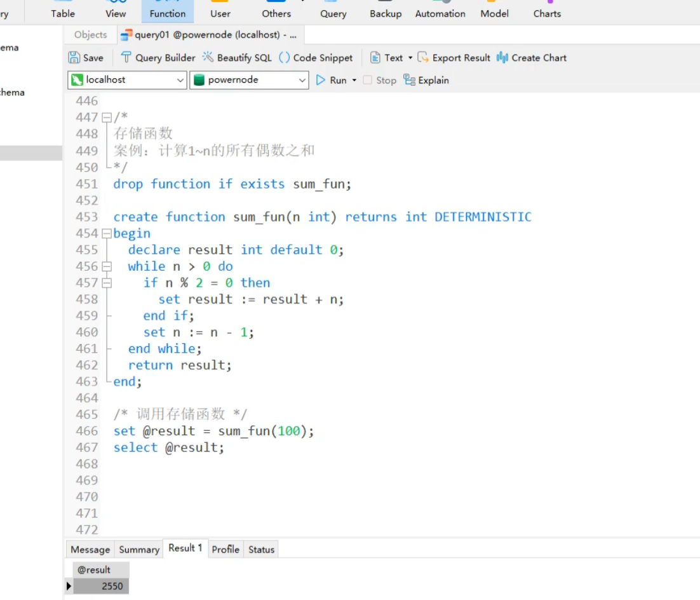Click the query01 tab icon
This screenshot has height=600, width=700.
[127, 35]
